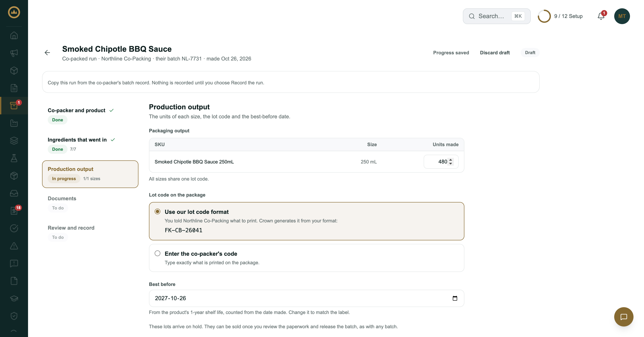This screenshot has width=644, height=337.
Task: Open the graduation cap icon in sidebar
Action: pyautogui.click(x=14, y=298)
